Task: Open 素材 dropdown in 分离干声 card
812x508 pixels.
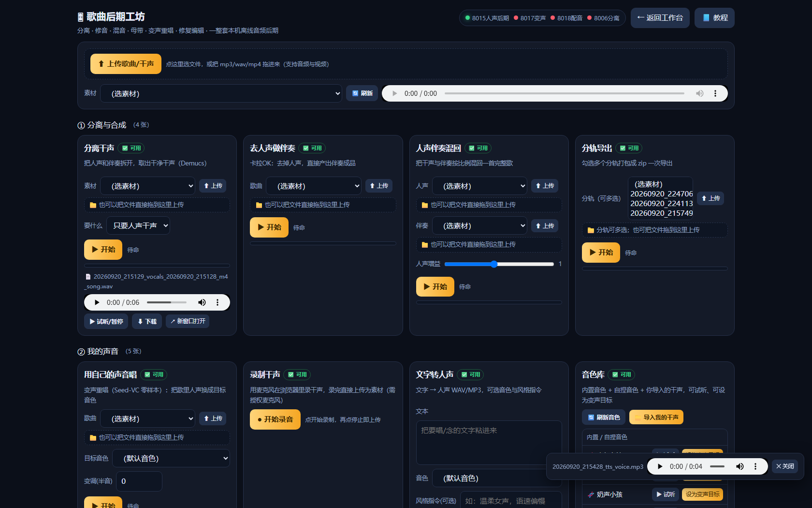Action: click(147, 186)
